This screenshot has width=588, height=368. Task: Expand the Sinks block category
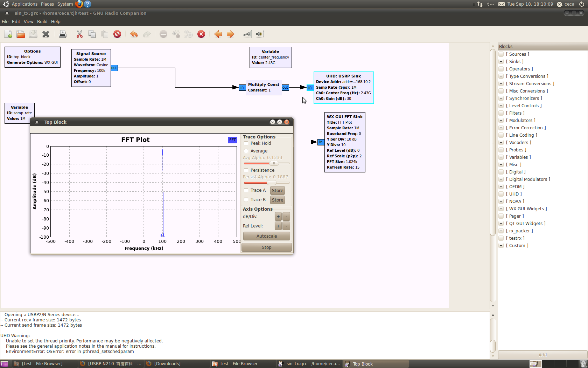pos(501,62)
